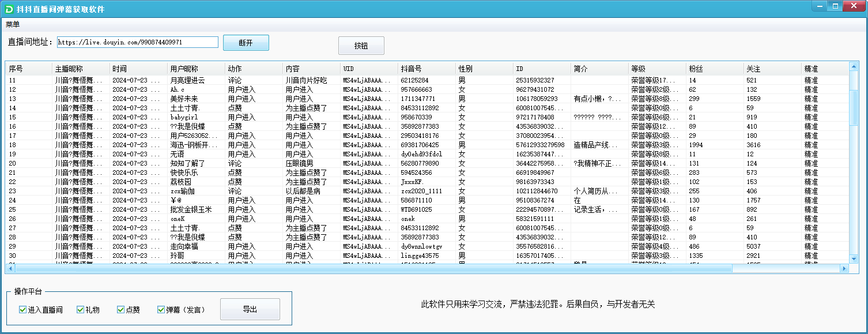Sort by the 序号 column header
This screenshot has width=868, height=334.
coord(29,69)
